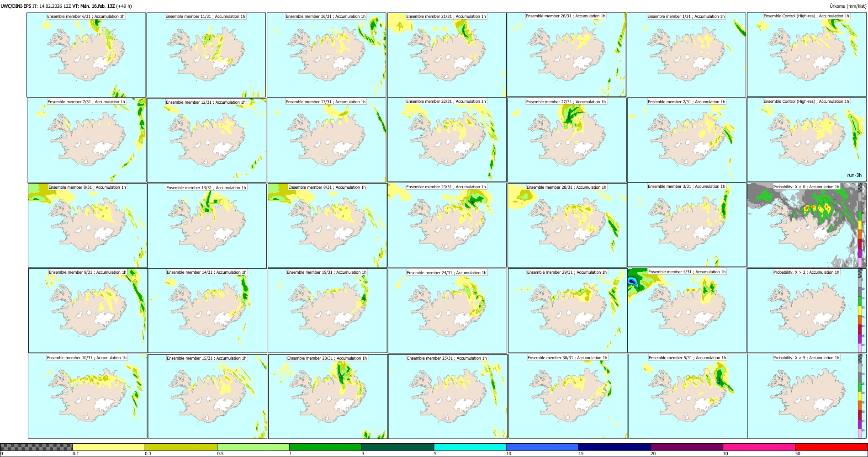This screenshot has height=457, width=868.
Task: View the Ensemble member 5/31 map
Action: point(688,396)
